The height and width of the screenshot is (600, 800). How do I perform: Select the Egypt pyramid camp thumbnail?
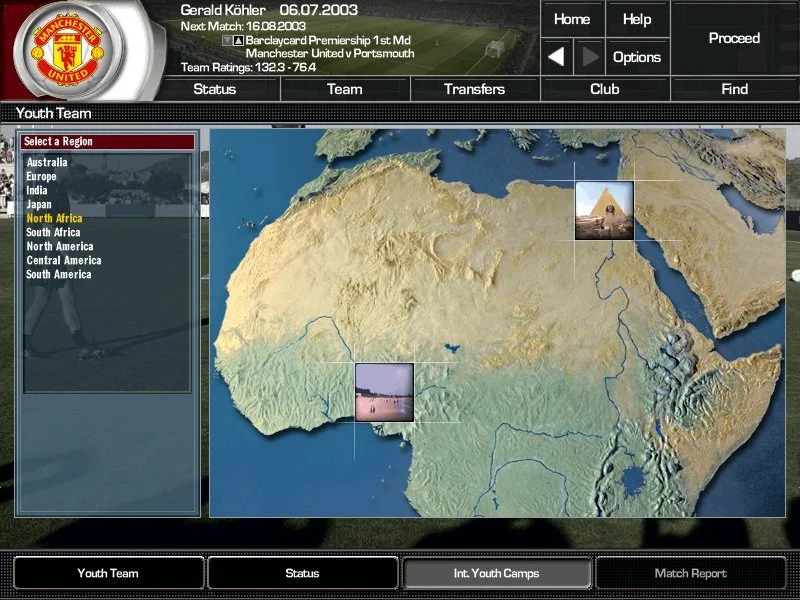click(604, 210)
